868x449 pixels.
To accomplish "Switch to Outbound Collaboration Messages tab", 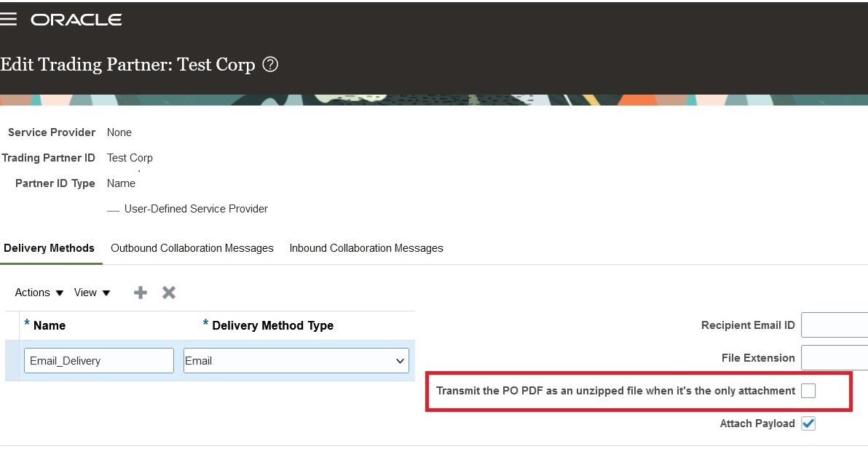I will coord(192,248).
